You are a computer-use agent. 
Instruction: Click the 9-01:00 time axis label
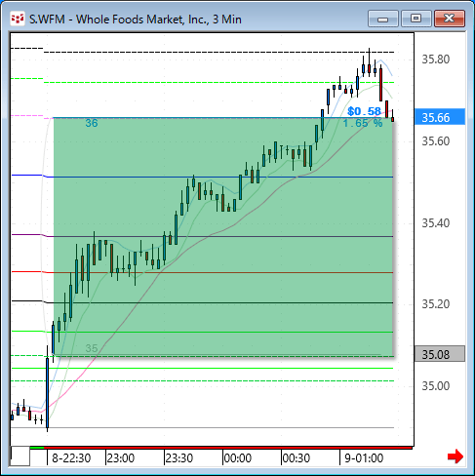tap(364, 458)
